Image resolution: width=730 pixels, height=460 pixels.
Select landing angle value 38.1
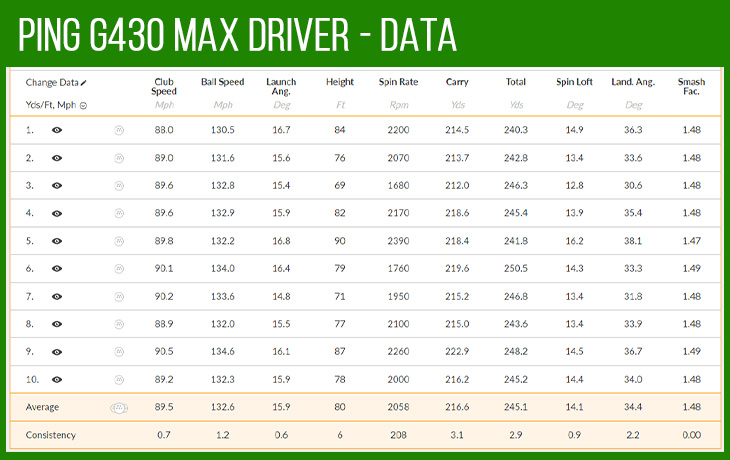pos(633,241)
